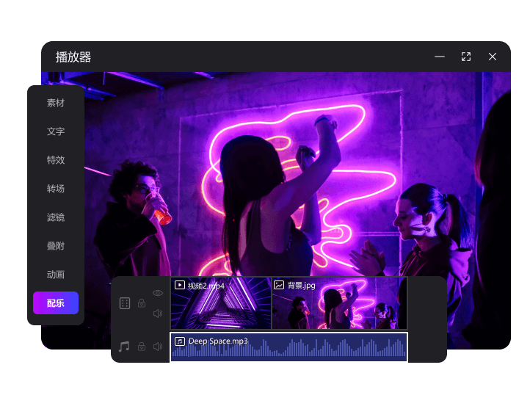Click the play icon on 视频2.mp4 clip
Viewport: 530px width, 420px height.
coord(180,285)
